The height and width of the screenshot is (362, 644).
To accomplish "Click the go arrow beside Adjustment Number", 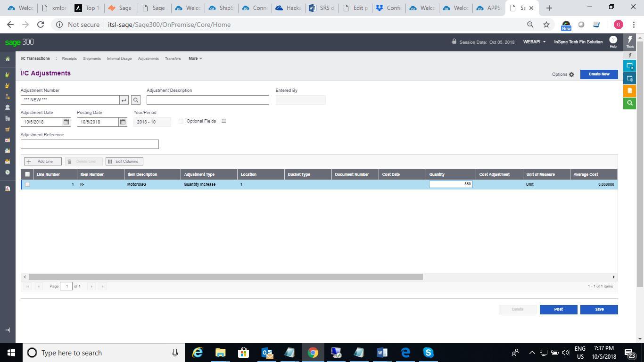I will pyautogui.click(x=124, y=100).
